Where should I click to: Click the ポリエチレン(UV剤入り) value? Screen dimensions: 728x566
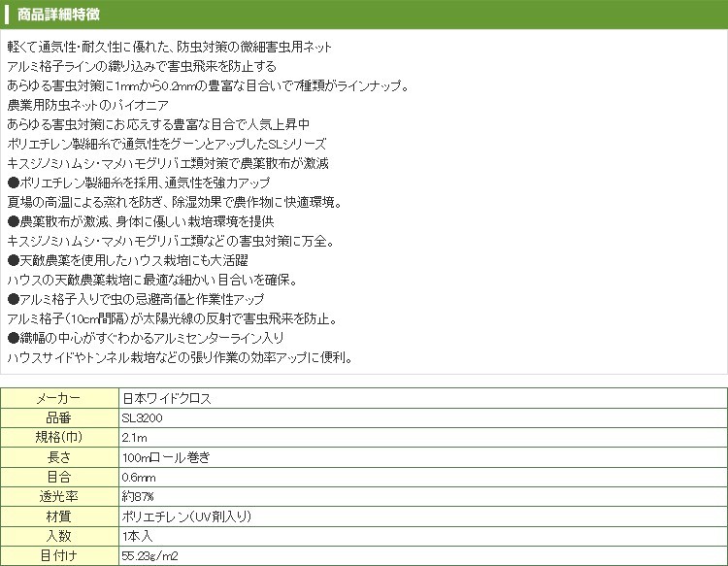pos(186,516)
